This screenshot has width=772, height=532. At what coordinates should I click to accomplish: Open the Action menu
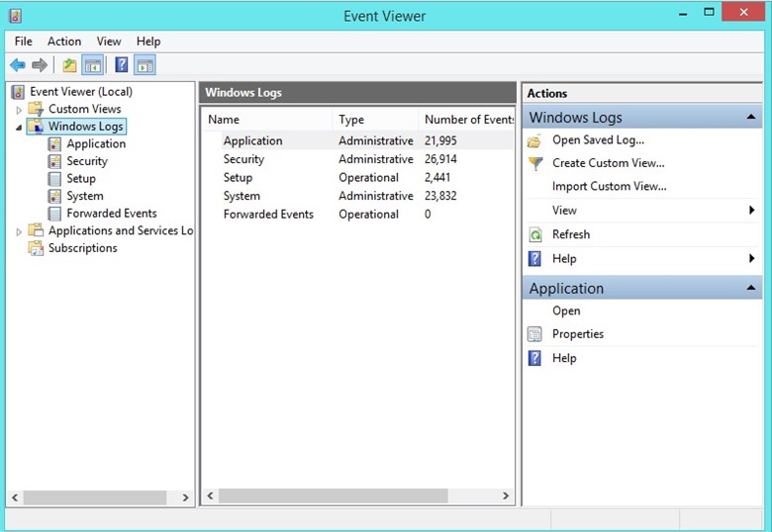pos(64,42)
